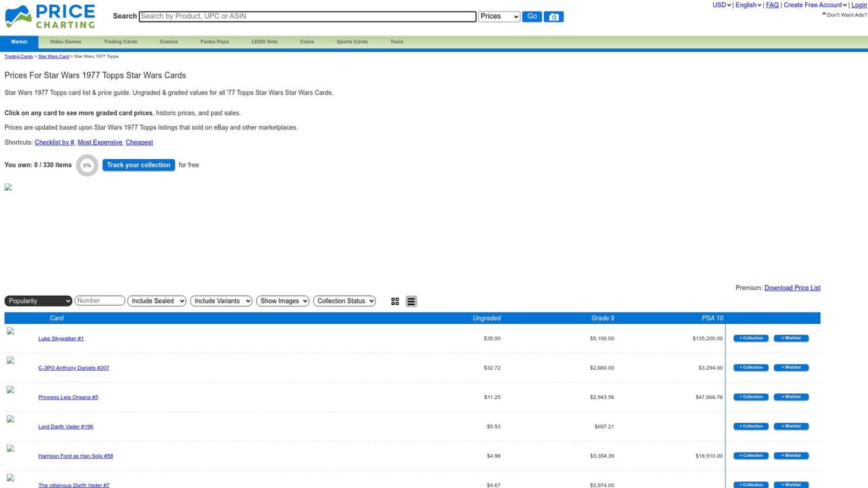The width and height of the screenshot is (868, 488).
Task: Open Lord Darth Vader #196 link
Action: click(x=66, y=427)
